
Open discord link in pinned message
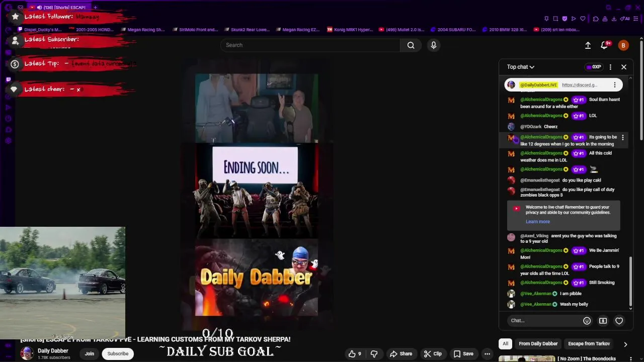pyautogui.click(x=580, y=85)
